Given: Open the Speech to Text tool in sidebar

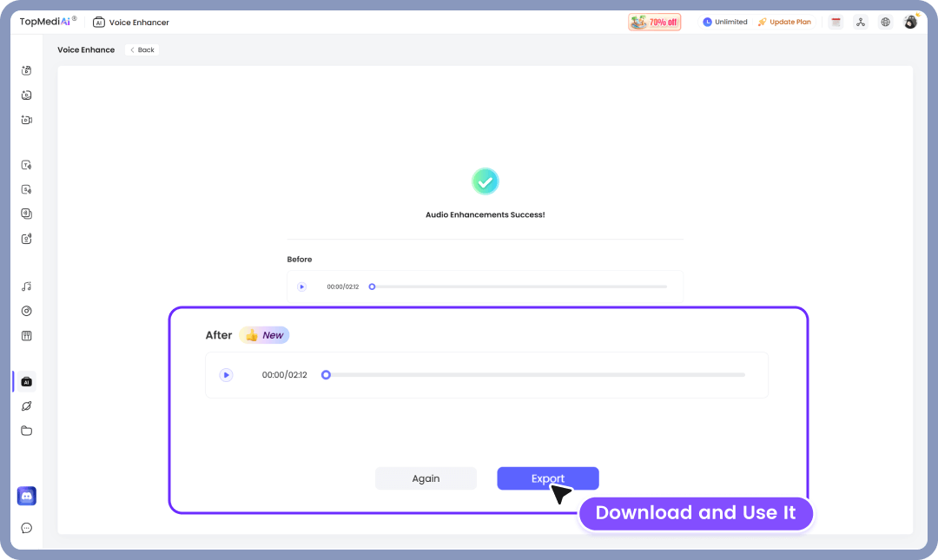Looking at the screenshot, I should 26,188.
